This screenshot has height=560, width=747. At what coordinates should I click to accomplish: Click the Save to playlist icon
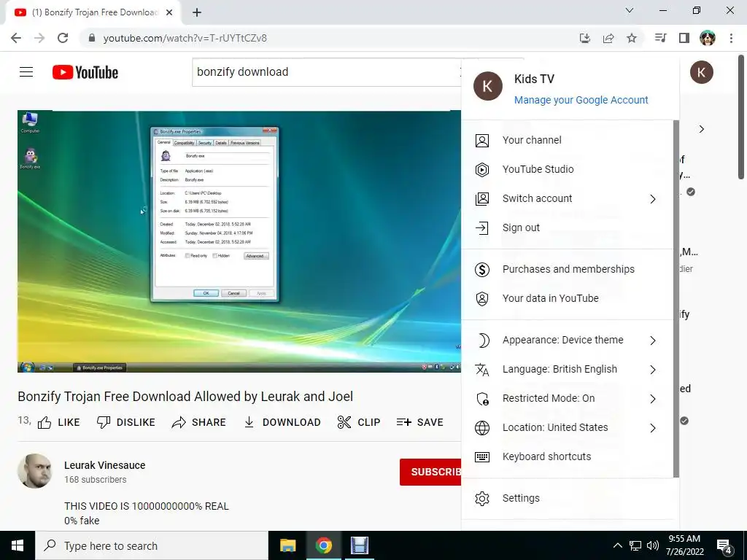404,422
